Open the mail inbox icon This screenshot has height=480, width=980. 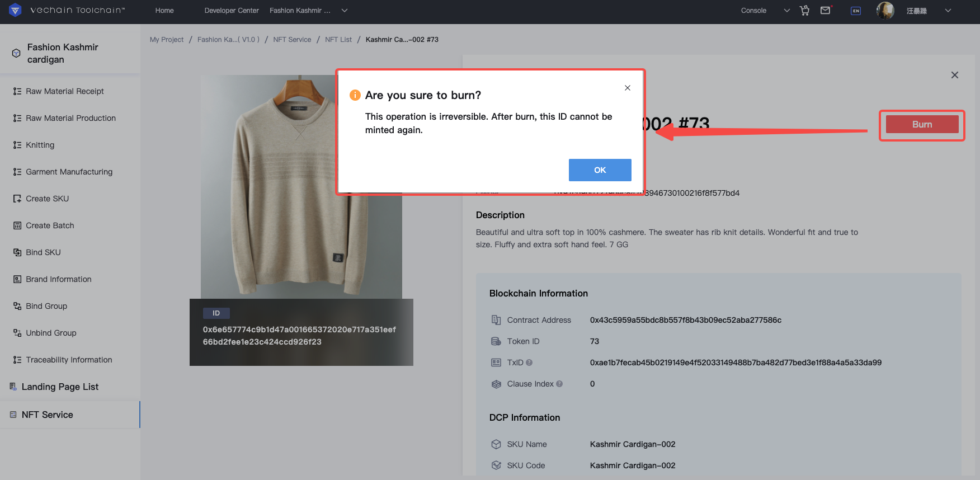[826, 10]
